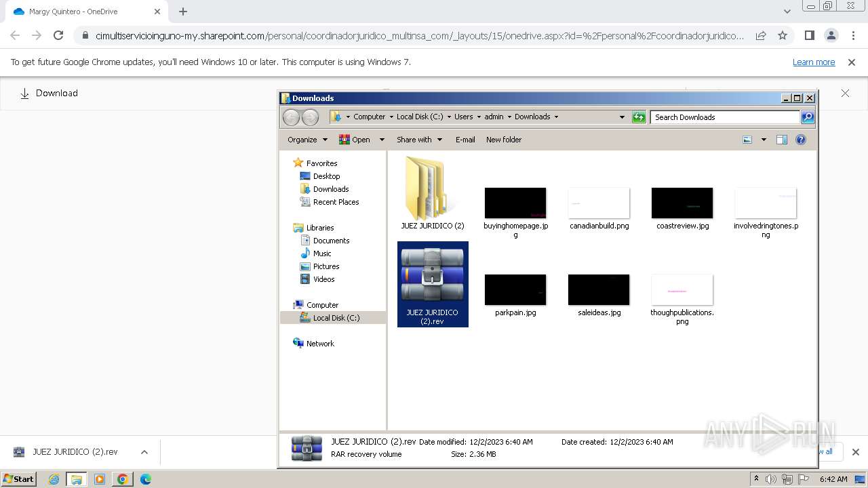Click the Open toolbar button
Image resolution: width=868 pixels, height=488 pixels.
[355, 140]
